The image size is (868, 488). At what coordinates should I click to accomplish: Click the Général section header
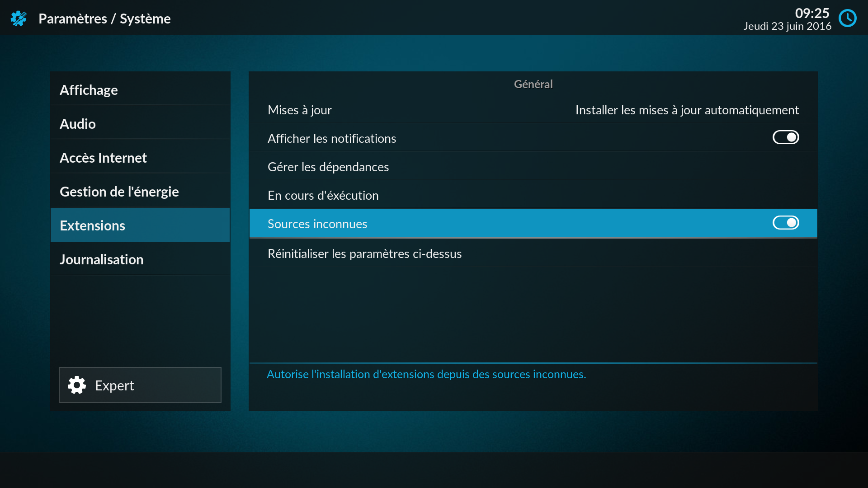tap(533, 84)
